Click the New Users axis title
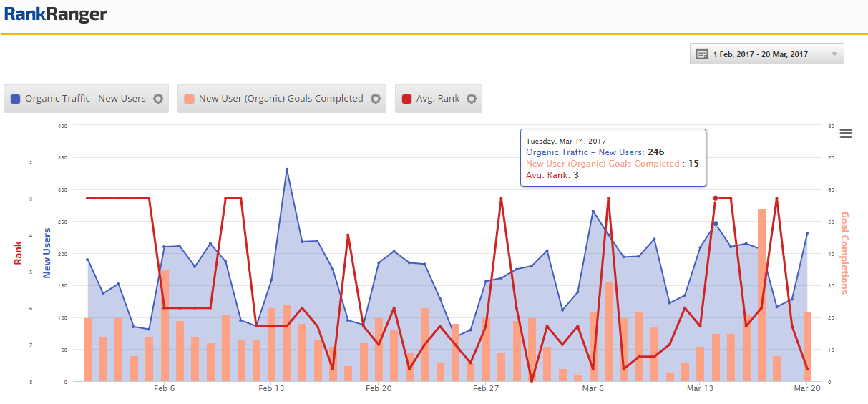868x404 pixels. (x=47, y=253)
